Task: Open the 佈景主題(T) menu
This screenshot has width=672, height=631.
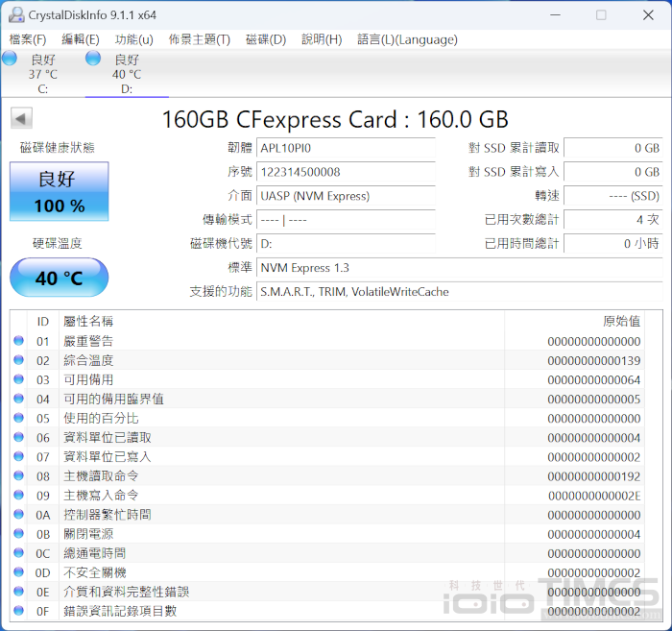Action: tap(199, 39)
